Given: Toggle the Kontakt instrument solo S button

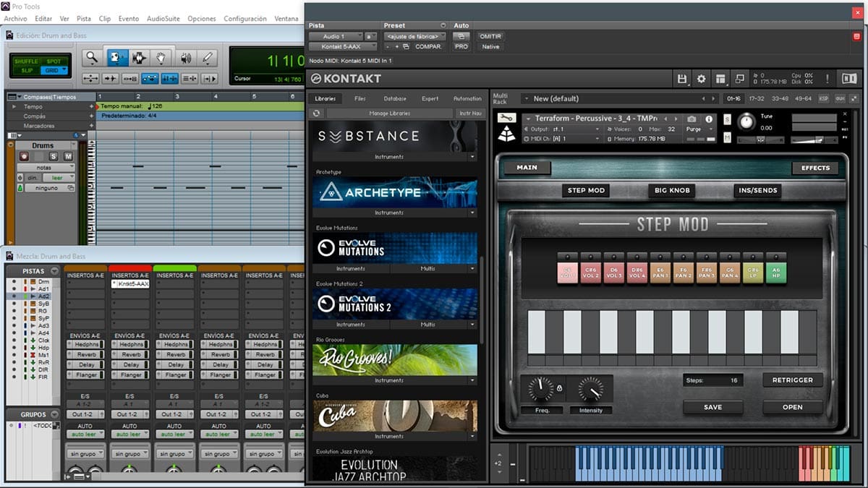Looking at the screenshot, I should click(x=727, y=119).
